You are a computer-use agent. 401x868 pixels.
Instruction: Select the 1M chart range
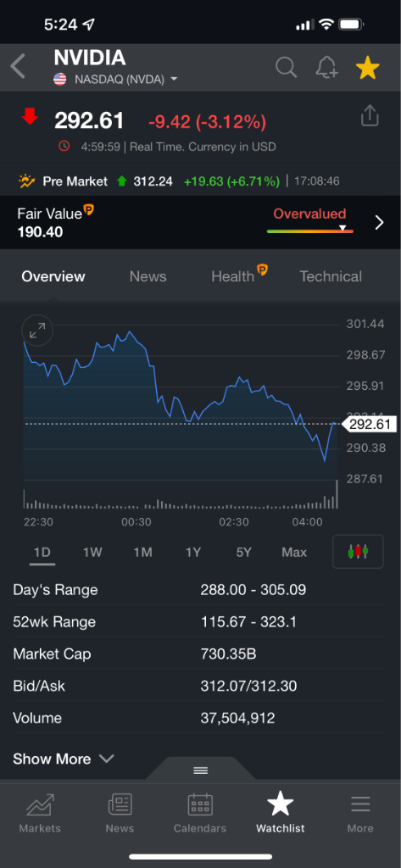143,552
